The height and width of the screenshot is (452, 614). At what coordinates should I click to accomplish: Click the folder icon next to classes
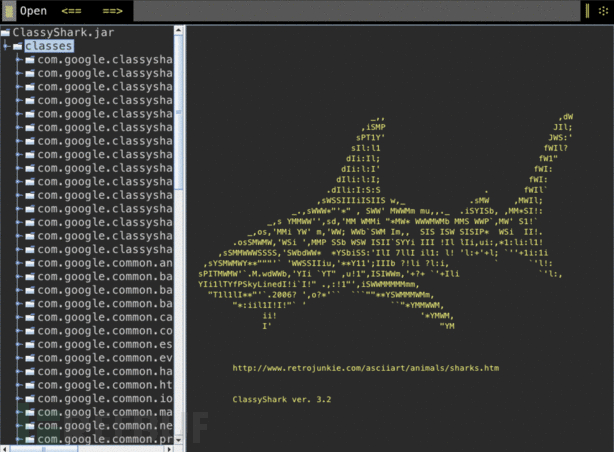18,47
